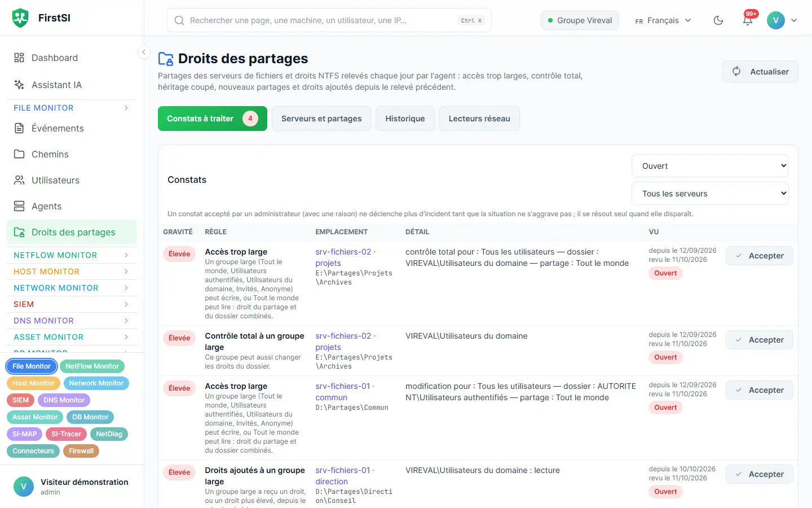The image size is (812, 508).
Task: Select the Constats à traiter tab
Action: click(213, 119)
